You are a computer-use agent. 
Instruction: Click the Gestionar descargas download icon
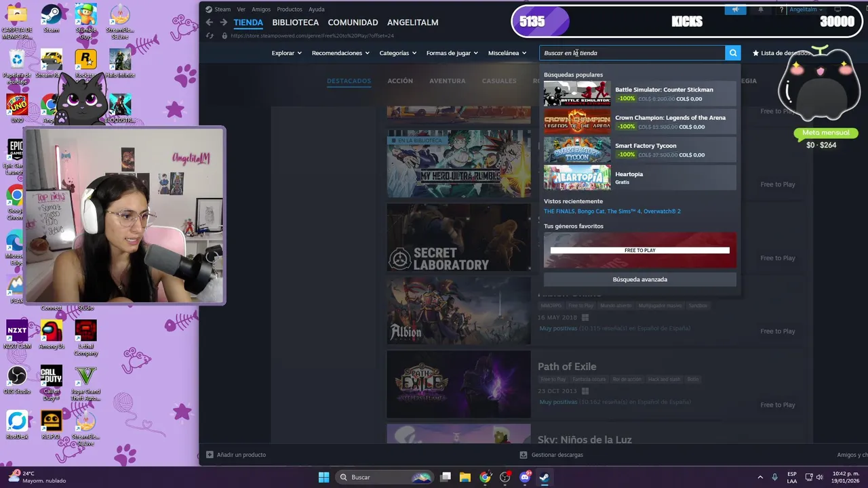click(x=523, y=455)
